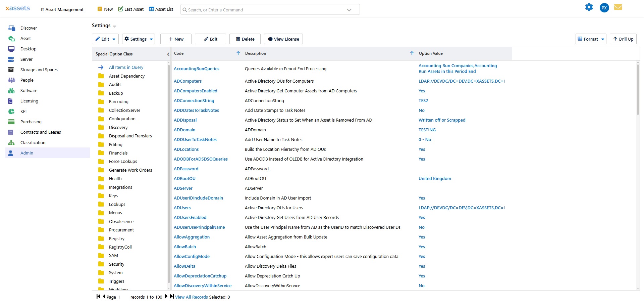Go to next page of records

(166, 297)
